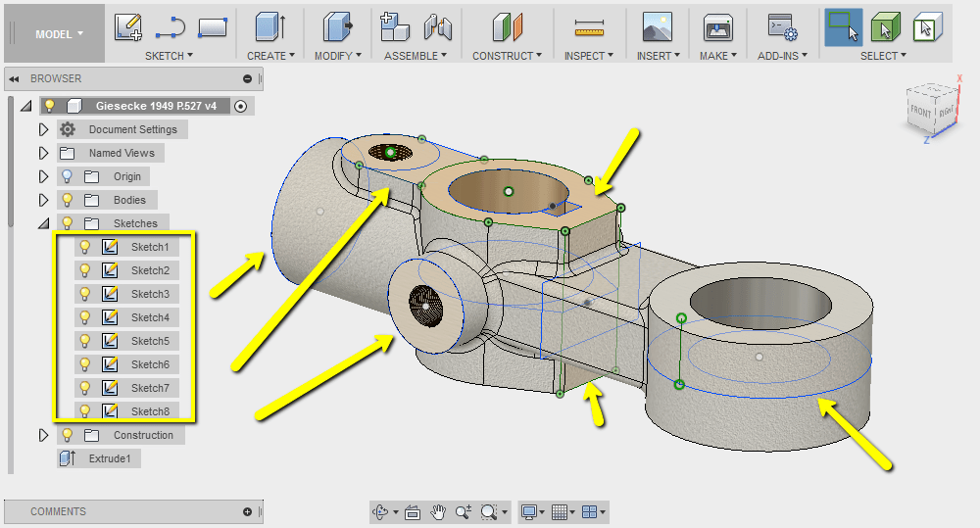The height and width of the screenshot is (528, 980).
Task: Select the Document Settings gear icon
Action: (x=68, y=129)
